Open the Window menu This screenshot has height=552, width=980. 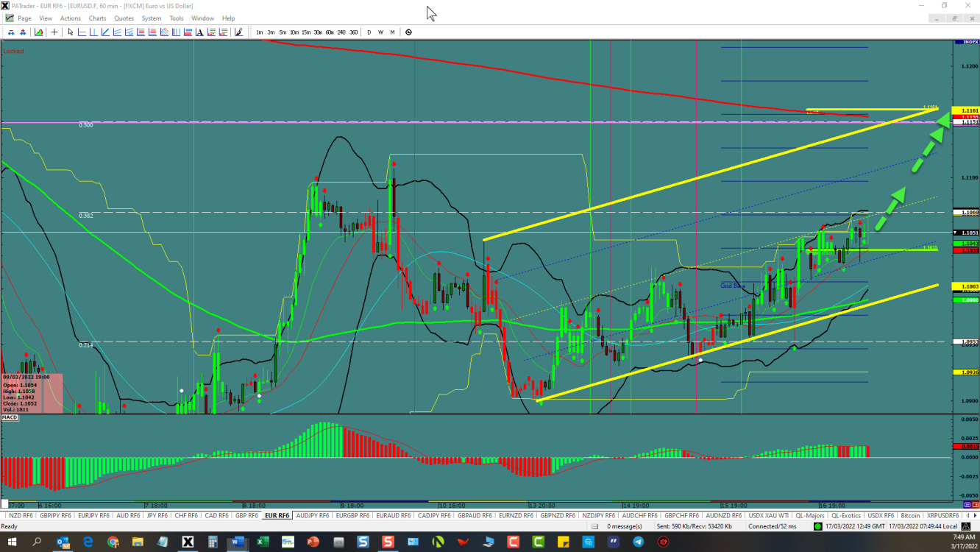[202, 18]
